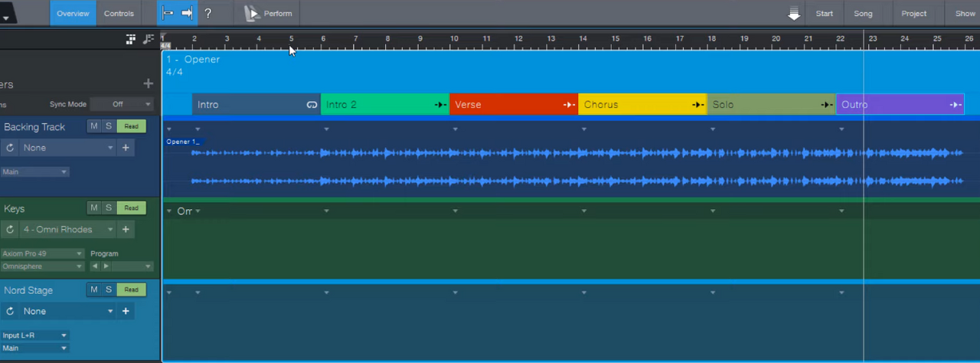Open the Axiom Pro 49 input dropdown
This screenshot has height=363, width=980.
[42, 253]
